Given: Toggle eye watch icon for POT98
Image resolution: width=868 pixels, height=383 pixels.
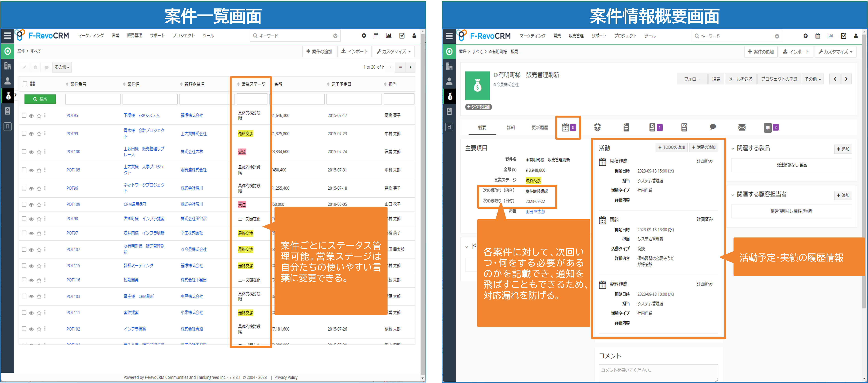Looking at the screenshot, I should tap(31, 219).
